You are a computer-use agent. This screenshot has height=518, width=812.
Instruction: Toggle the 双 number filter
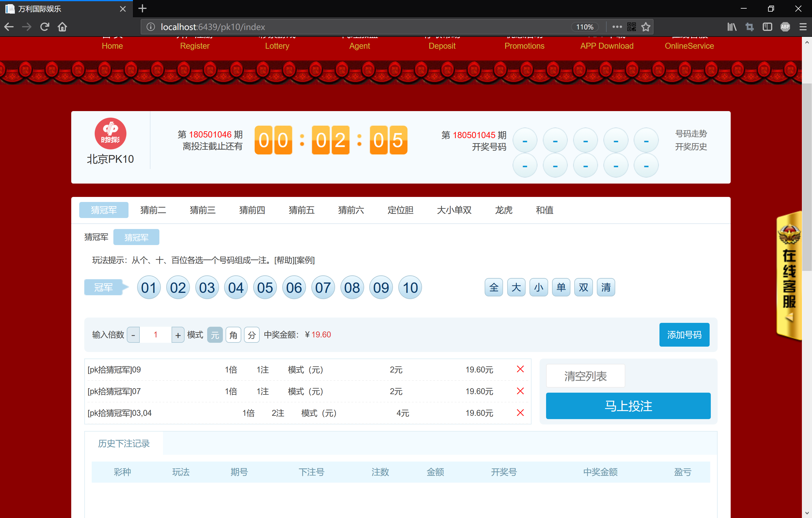(x=583, y=287)
